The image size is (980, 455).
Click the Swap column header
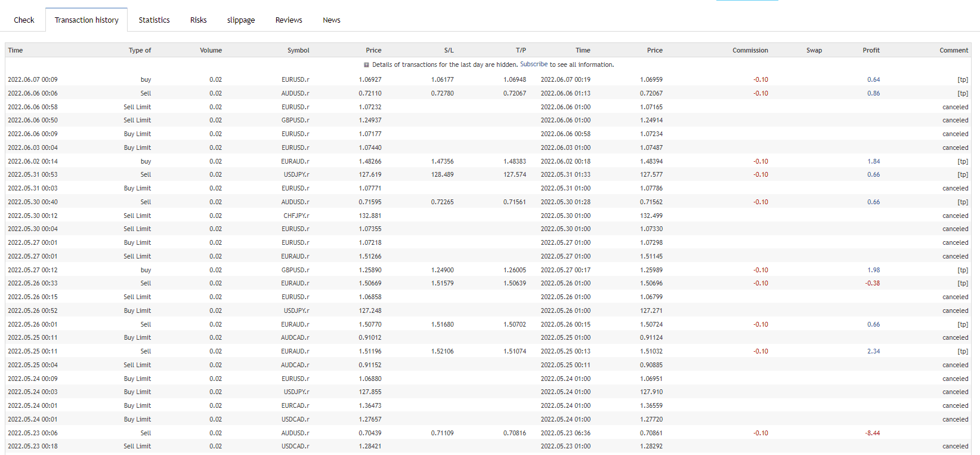tap(814, 50)
